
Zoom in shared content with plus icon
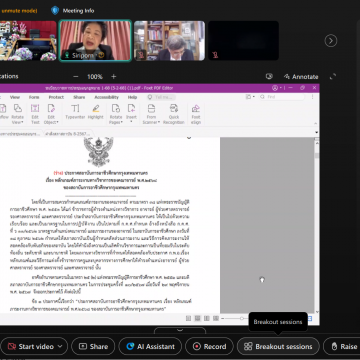pos(113,77)
